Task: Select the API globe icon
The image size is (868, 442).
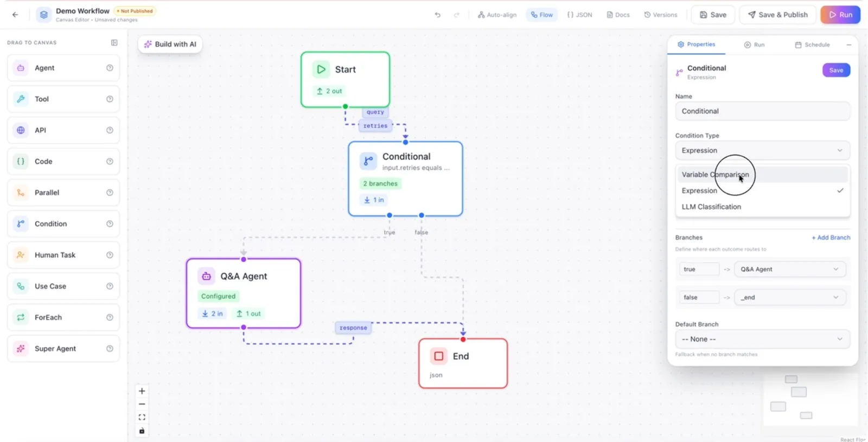Action: click(21, 130)
